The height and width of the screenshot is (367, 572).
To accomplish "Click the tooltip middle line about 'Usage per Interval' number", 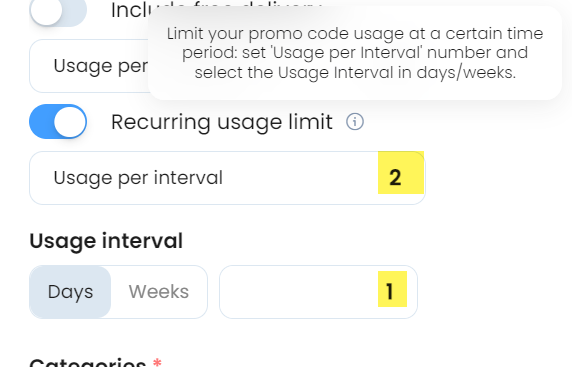I will point(355,53).
